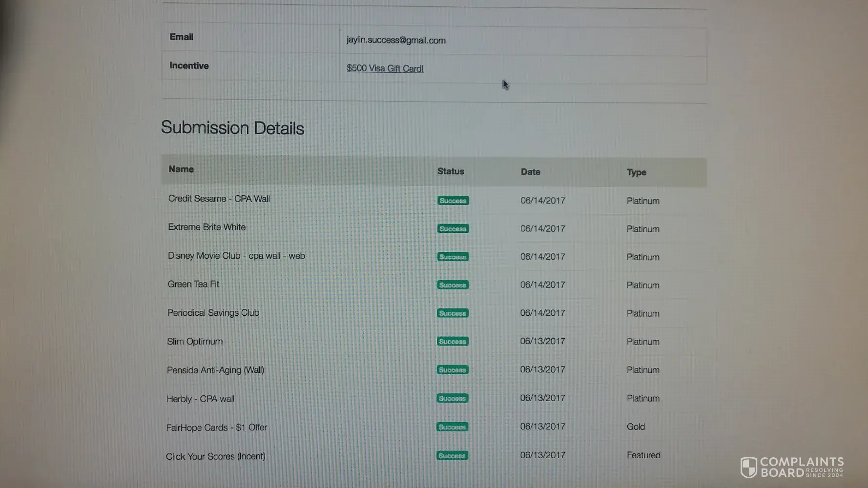Viewport: 868px width, 488px height.
Task: Click the 06/13/2017 date in FairHope Cards row
Action: tap(543, 427)
